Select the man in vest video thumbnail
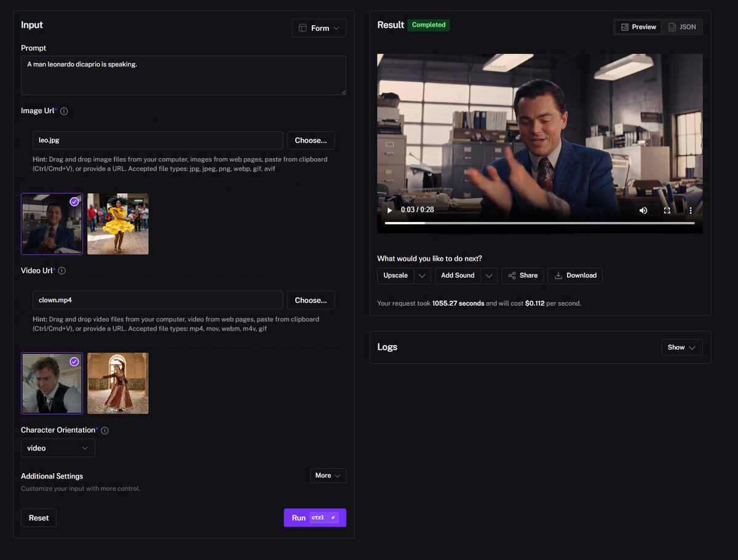738x560 pixels. coord(52,384)
